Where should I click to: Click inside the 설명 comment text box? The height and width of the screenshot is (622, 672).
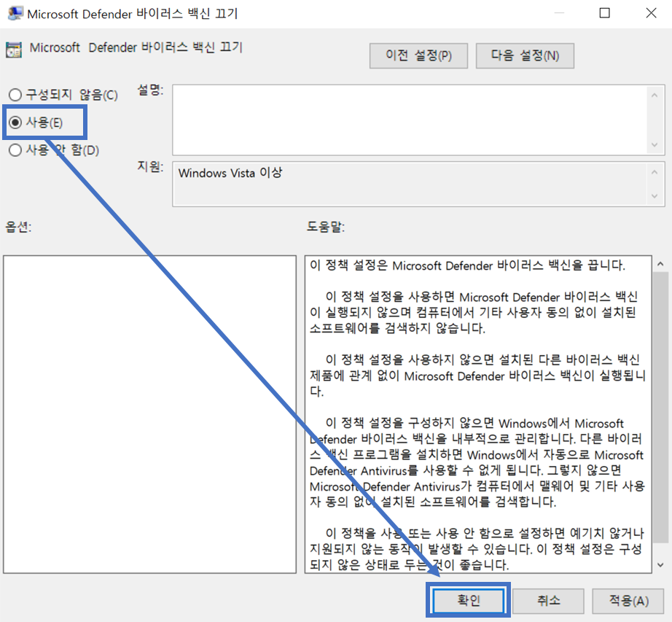(x=410, y=120)
